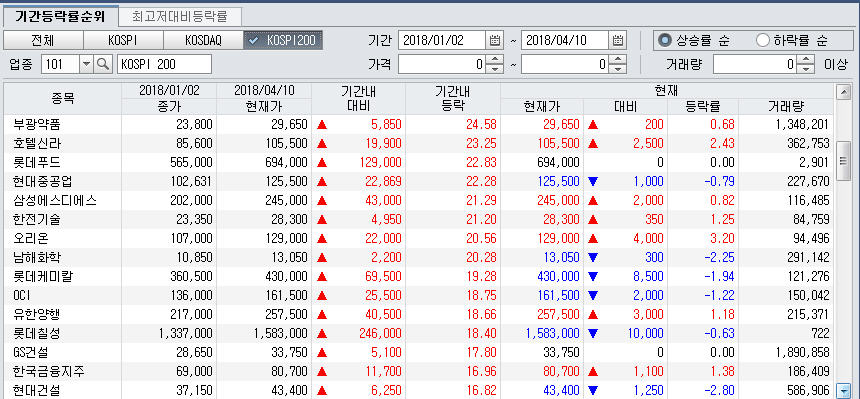This screenshot has width=860, height=399.
Task: Switch to the 기간등락률순위 tab
Action: click(x=60, y=16)
